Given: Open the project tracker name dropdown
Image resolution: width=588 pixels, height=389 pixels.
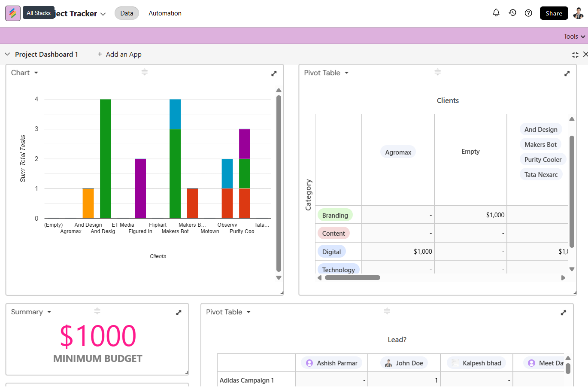Looking at the screenshot, I should (103, 14).
